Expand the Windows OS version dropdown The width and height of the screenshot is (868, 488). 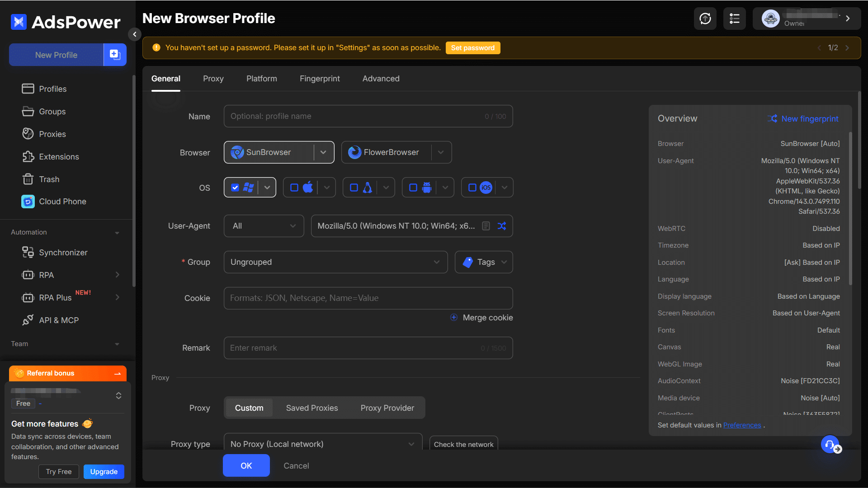pyautogui.click(x=267, y=188)
